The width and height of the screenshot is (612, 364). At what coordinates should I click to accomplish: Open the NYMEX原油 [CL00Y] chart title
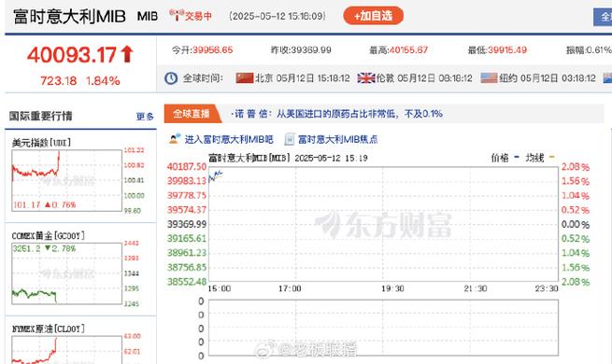click(x=48, y=329)
